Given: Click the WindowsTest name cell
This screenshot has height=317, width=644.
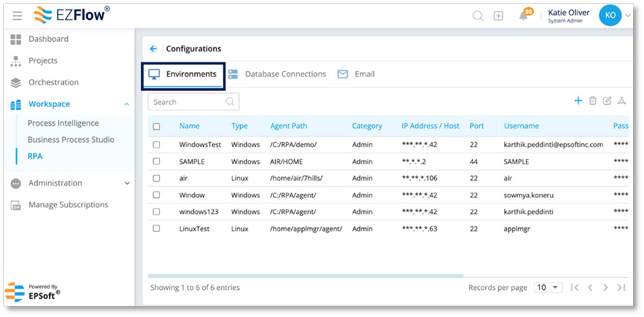Looking at the screenshot, I should pos(200,145).
